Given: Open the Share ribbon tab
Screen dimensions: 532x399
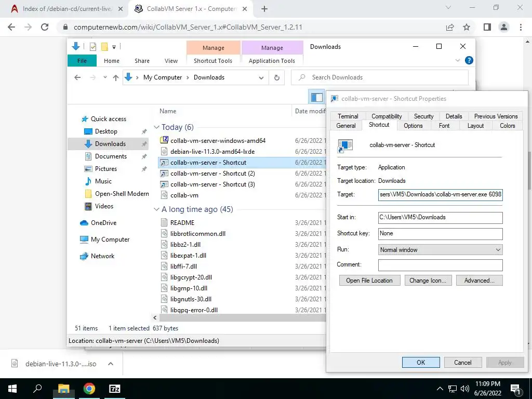Looking at the screenshot, I should point(142,61).
